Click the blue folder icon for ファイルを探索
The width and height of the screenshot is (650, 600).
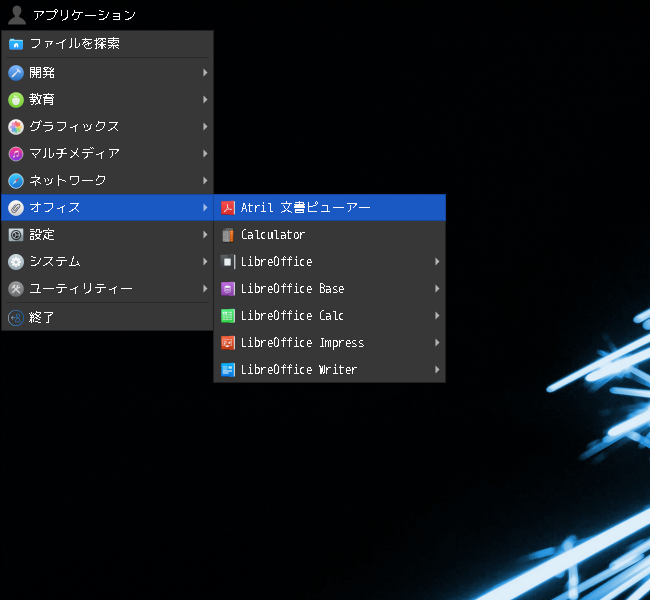(16, 44)
